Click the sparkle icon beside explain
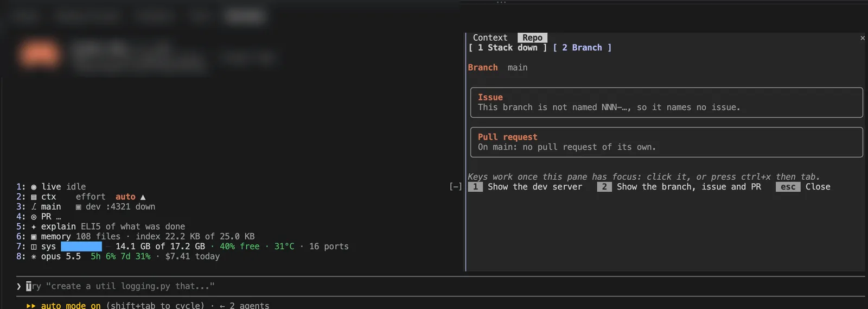 pyautogui.click(x=34, y=227)
